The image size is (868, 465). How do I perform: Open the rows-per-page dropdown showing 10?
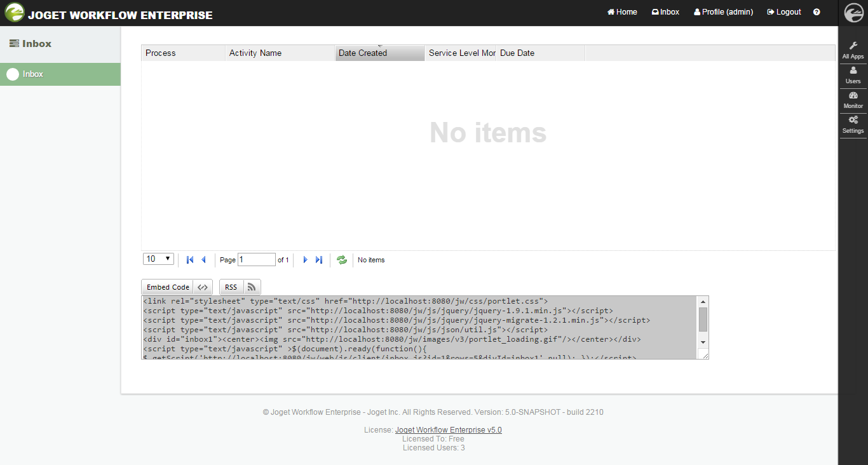tap(159, 259)
